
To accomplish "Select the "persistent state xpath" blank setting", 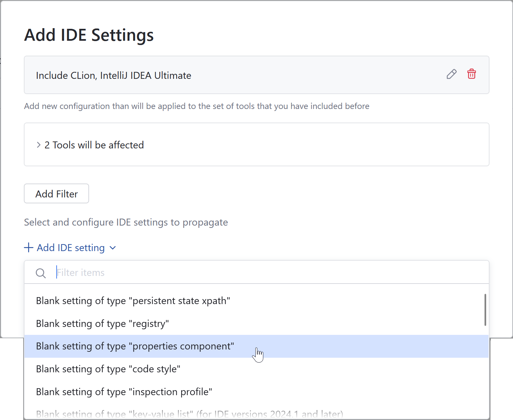I will (x=133, y=301).
